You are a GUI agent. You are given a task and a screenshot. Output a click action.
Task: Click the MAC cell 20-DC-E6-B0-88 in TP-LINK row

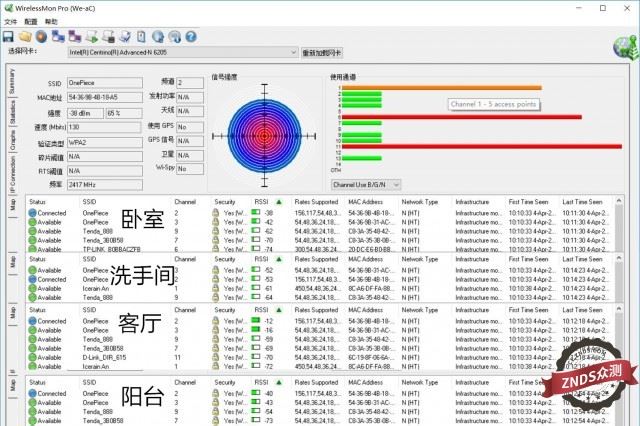pos(371,249)
